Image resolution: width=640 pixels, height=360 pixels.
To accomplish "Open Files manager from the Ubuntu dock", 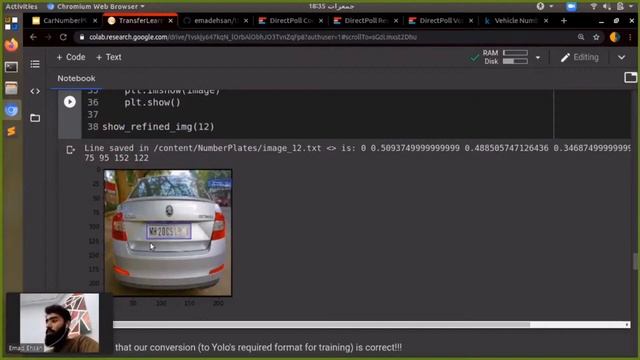I will click(11, 88).
